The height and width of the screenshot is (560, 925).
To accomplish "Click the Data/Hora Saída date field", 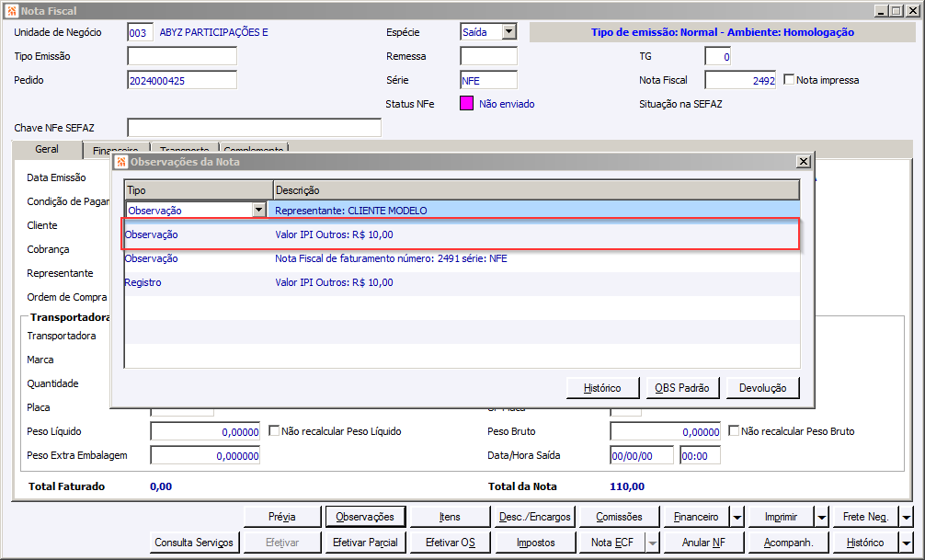I will point(642,455).
